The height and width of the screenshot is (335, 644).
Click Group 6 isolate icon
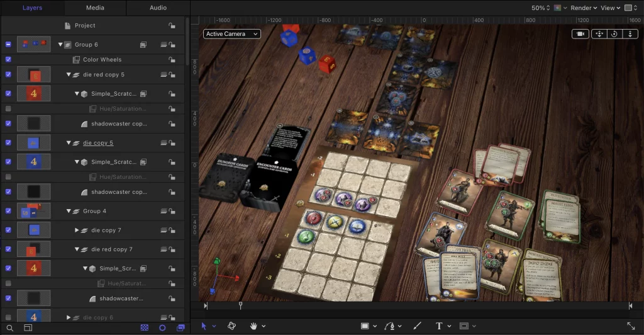pyautogui.click(x=143, y=44)
